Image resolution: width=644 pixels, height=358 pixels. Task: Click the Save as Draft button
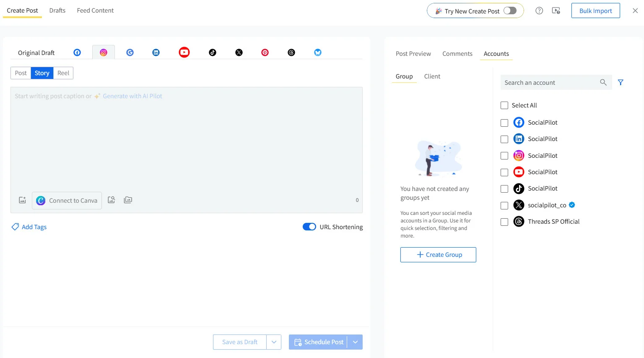click(240, 342)
